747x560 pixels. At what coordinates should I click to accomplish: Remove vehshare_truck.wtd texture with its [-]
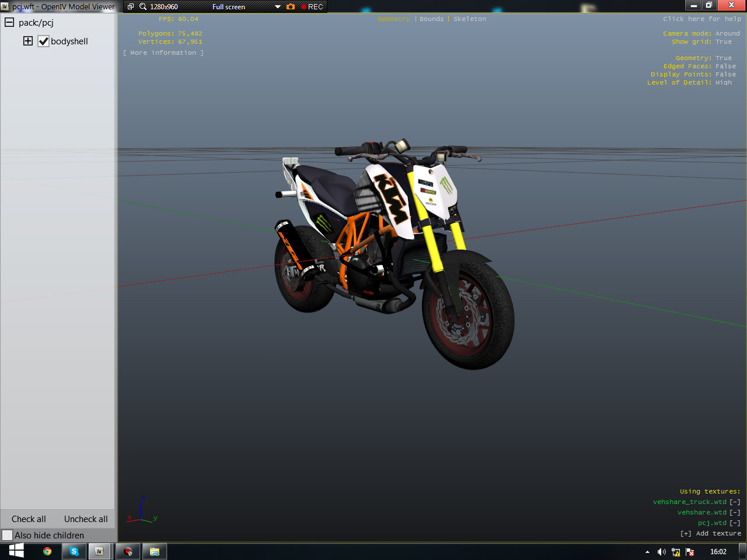click(x=735, y=502)
